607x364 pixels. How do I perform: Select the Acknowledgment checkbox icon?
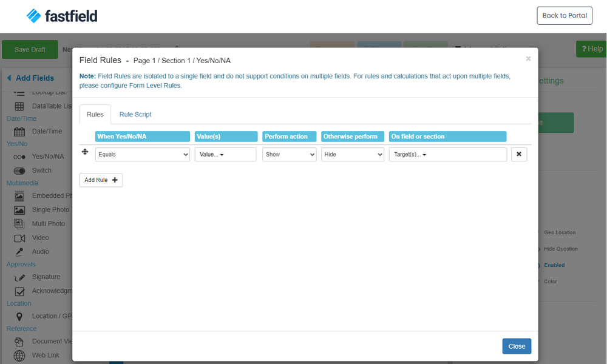coord(19,291)
